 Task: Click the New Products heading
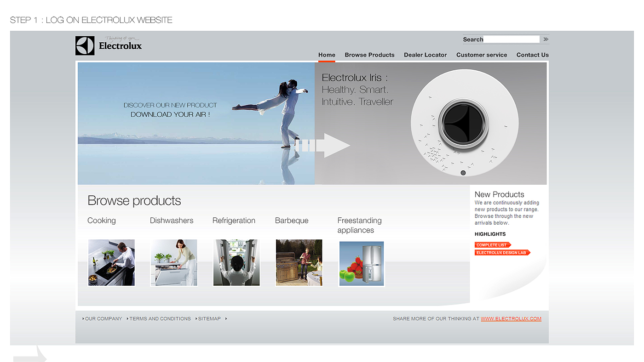click(499, 194)
